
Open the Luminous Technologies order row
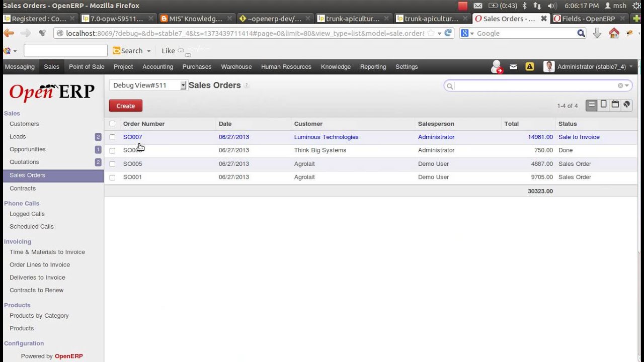coord(371,137)
